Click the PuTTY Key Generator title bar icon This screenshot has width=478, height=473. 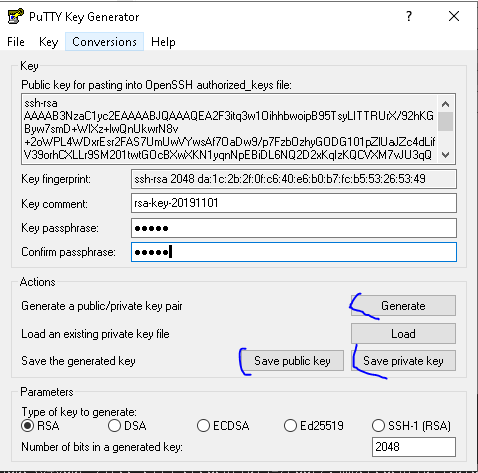[x=15, y=16]
